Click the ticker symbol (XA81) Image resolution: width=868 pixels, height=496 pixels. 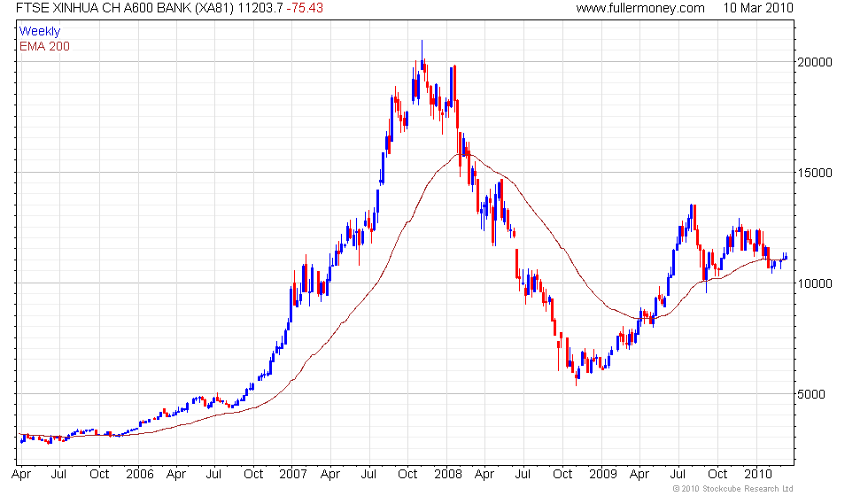click(214, 8)
